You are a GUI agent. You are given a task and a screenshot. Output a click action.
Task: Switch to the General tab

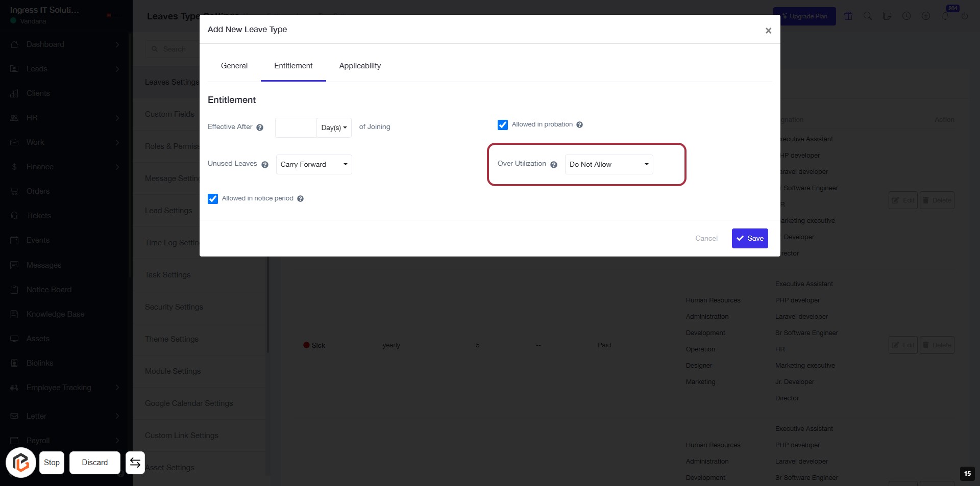234,66
